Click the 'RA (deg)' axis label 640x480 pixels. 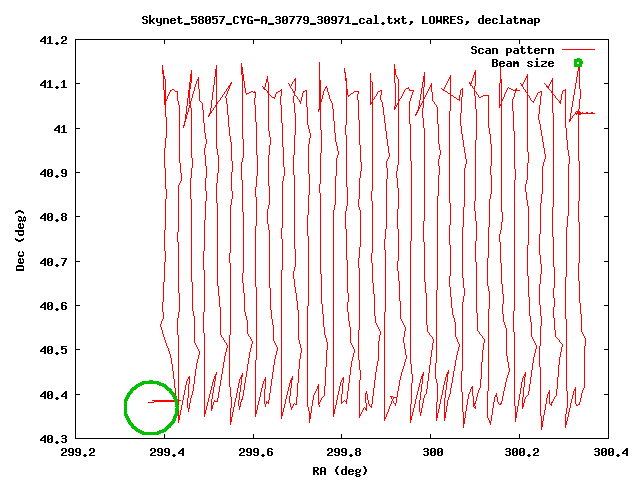click(x=340, y=471)
